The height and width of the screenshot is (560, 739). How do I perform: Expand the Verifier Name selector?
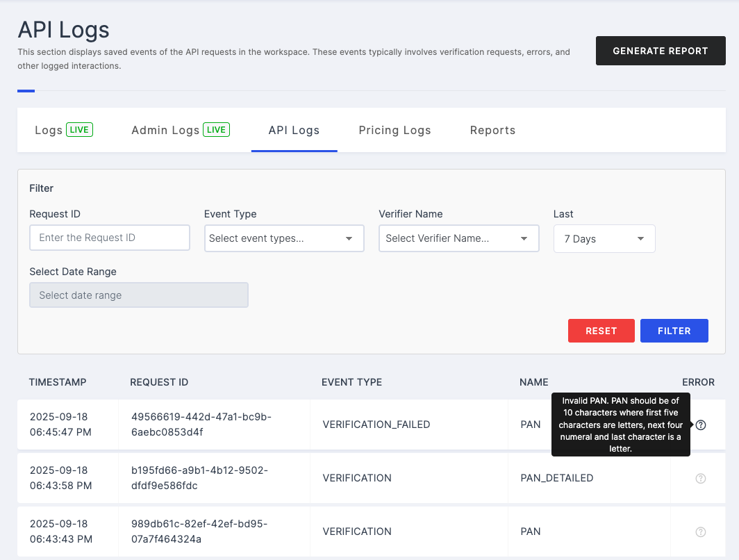[x=458, y=238]
